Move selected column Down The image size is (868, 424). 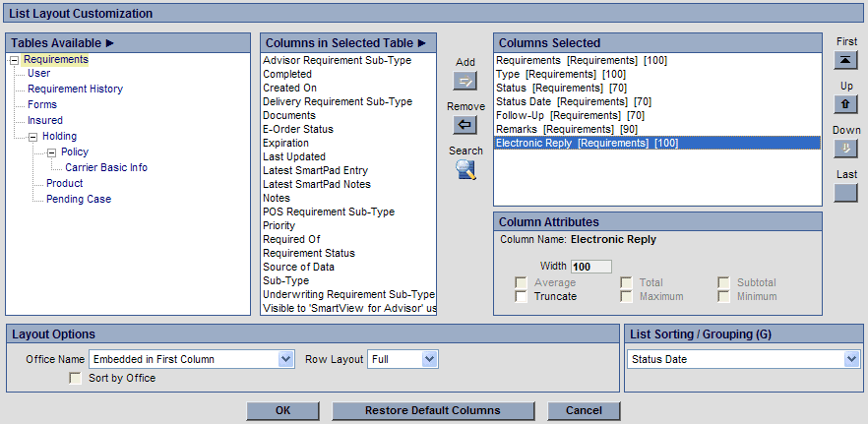click(x=845, y=149)
